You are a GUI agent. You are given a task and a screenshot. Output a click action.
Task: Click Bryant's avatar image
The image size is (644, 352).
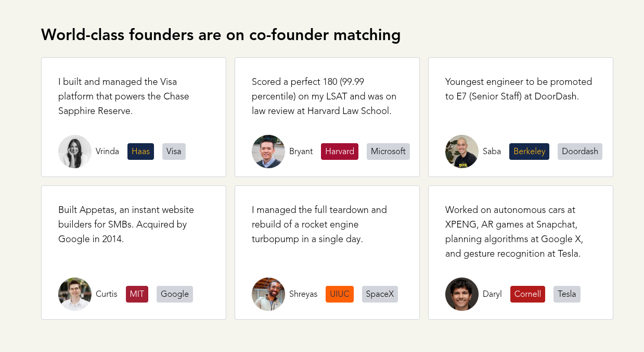point(268,151)
